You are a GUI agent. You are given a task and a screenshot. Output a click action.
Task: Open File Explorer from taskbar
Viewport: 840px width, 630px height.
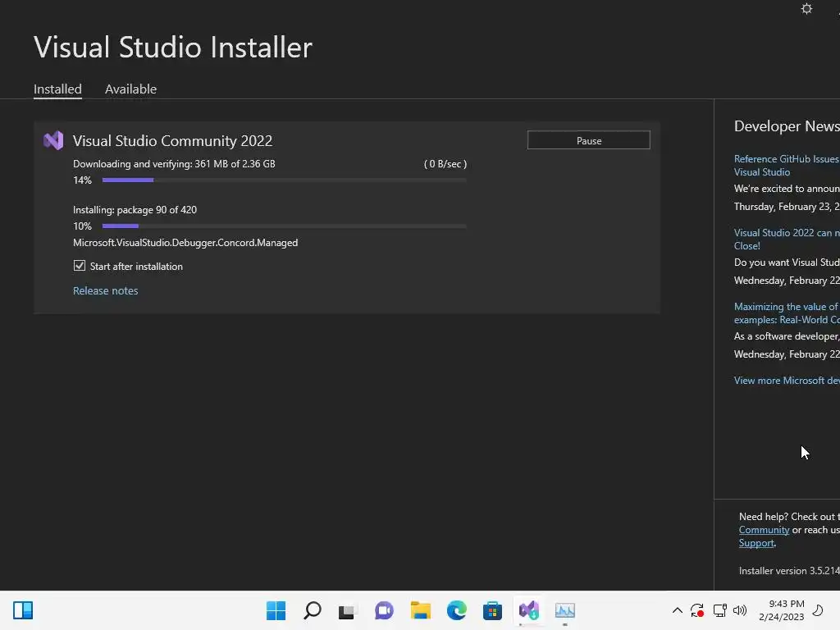421,610
